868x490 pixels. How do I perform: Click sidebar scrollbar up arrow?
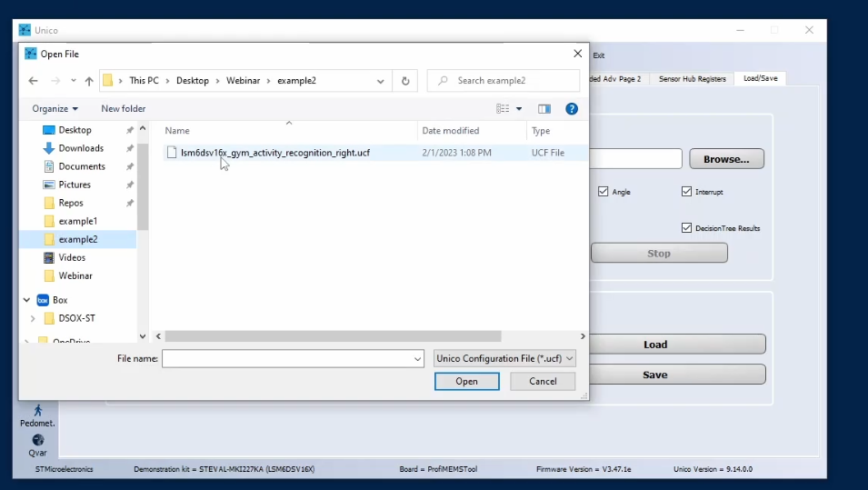143,128
